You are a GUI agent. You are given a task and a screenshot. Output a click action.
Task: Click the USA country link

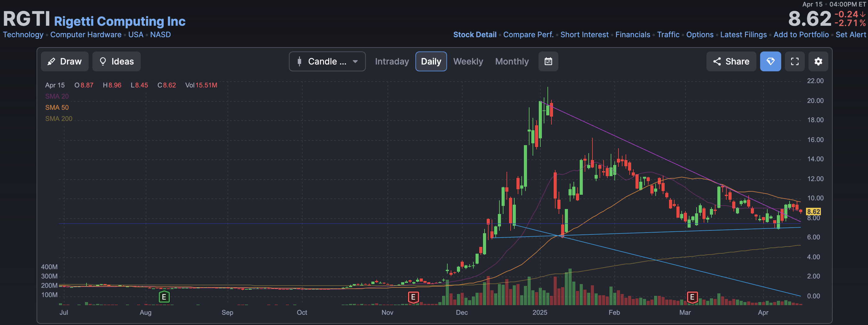pos(136,35)
